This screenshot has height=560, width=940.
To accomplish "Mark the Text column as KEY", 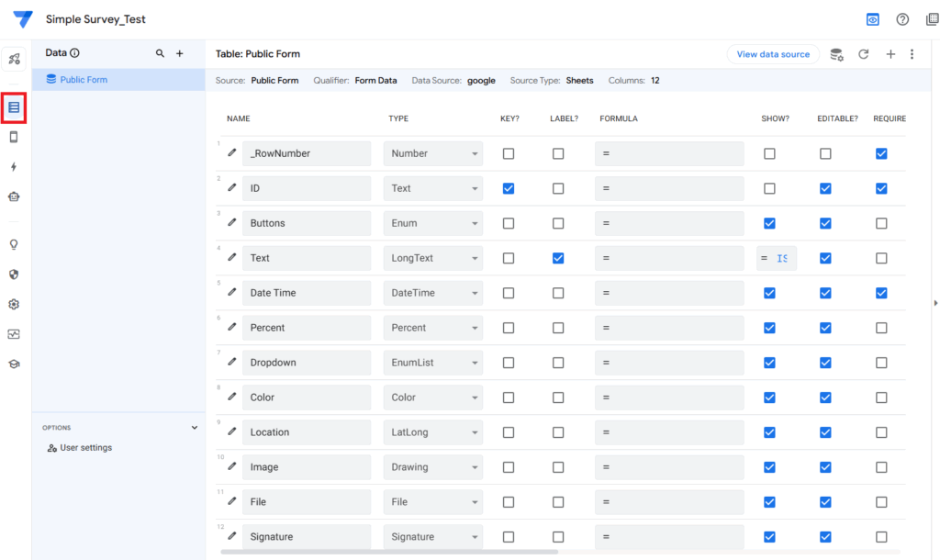I will [x=509, y=258].
